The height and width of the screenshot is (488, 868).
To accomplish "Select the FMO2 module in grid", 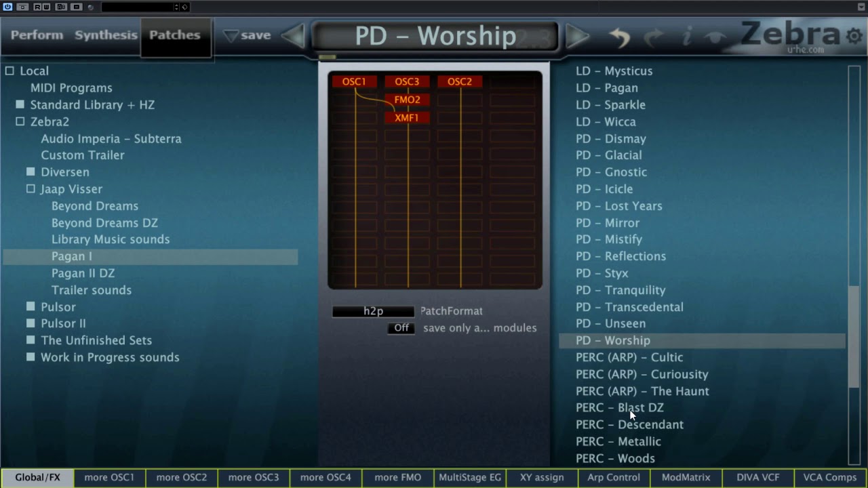I will 407,100.
